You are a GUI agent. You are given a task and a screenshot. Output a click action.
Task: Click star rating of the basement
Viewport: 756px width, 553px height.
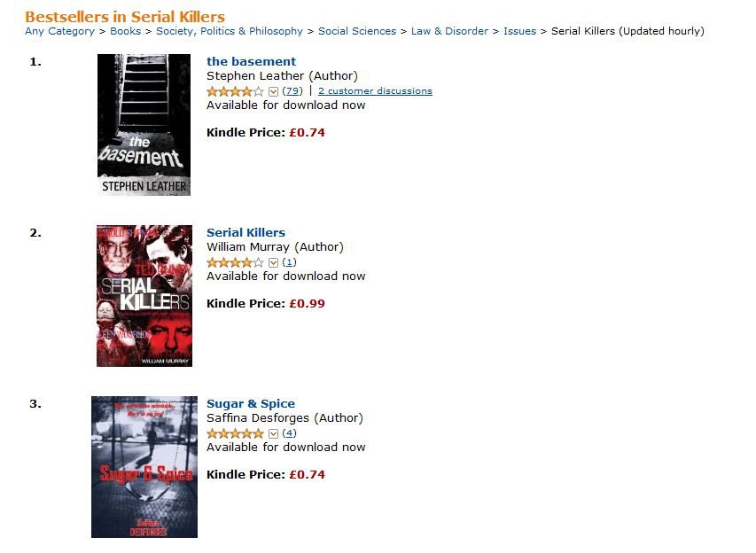tap(235, 91)
